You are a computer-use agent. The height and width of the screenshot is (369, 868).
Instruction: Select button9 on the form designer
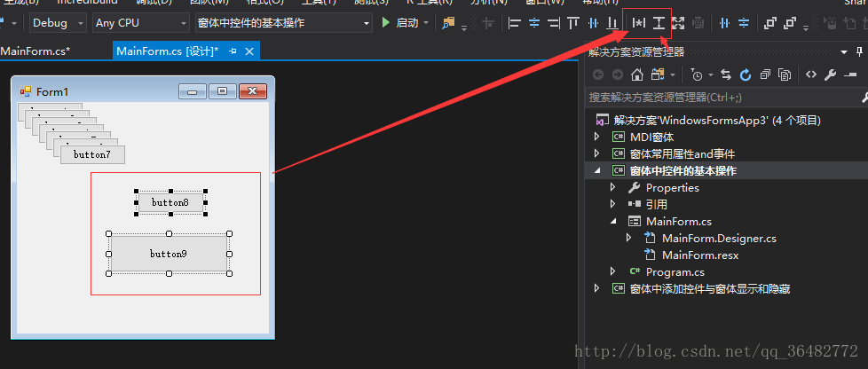point(169,254)
